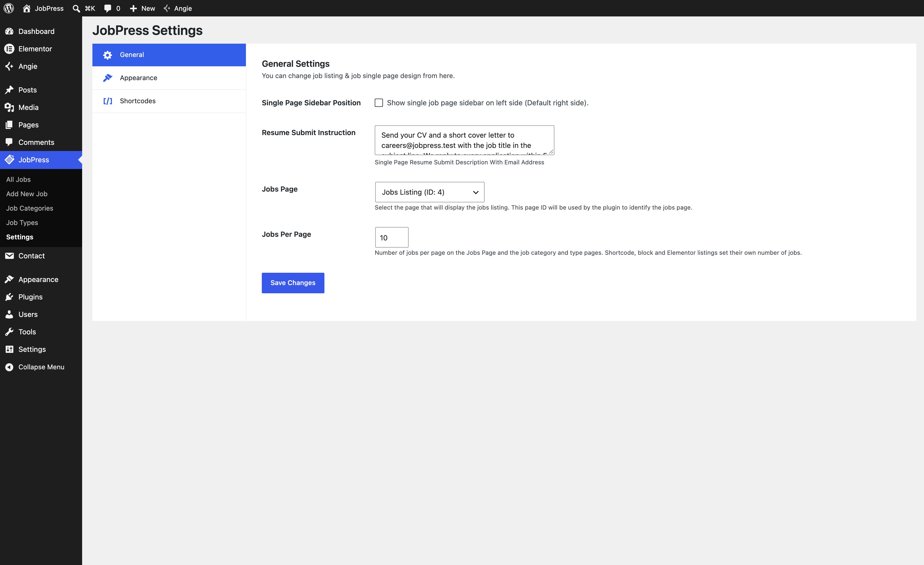Viewport: 924px width, 565px height.
Task: Click the comments bubble icon in admin bar
Action: coord(108,8)
